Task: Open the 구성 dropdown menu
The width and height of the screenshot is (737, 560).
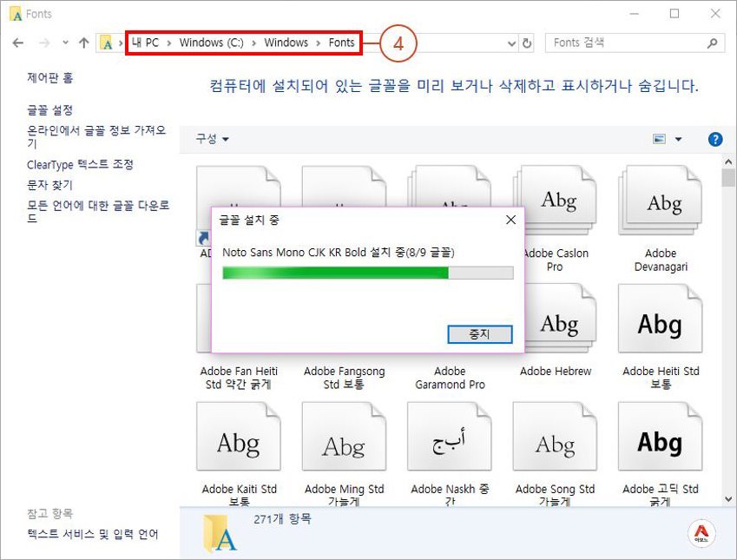Action: (x=212, y=139)
